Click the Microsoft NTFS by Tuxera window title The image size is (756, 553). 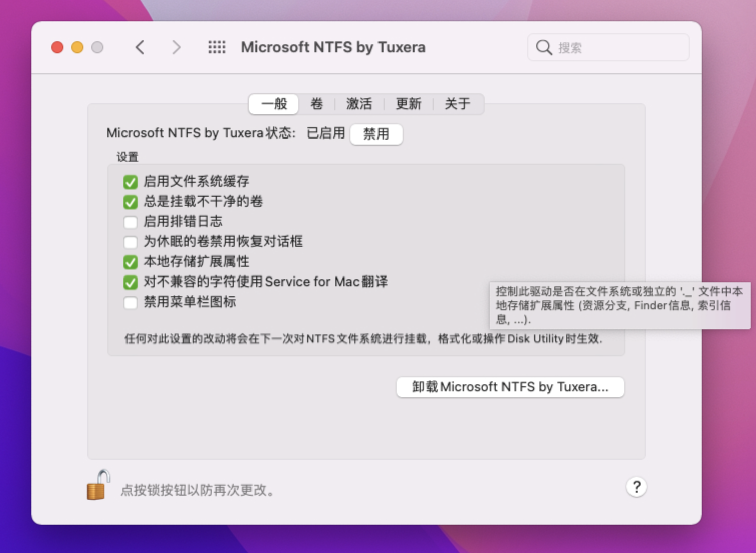[333, 47]
